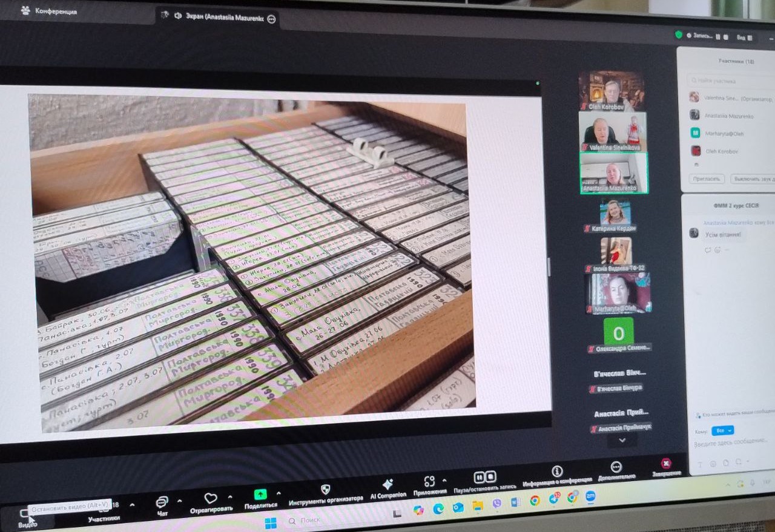Select the Экран (Anastasiia Mazurenko) tab
Screen dimensions: 775x532
pos(218,18)
